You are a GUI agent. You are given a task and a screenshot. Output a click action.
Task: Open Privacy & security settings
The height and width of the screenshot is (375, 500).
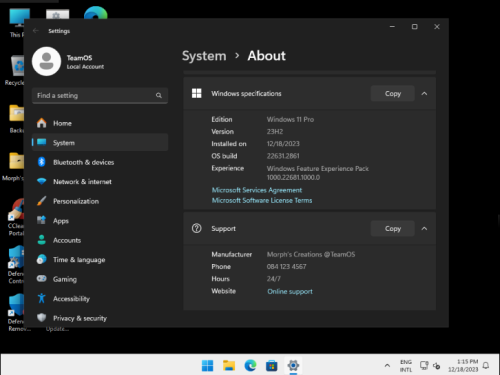pyautogui.click(x=100, y=318)
